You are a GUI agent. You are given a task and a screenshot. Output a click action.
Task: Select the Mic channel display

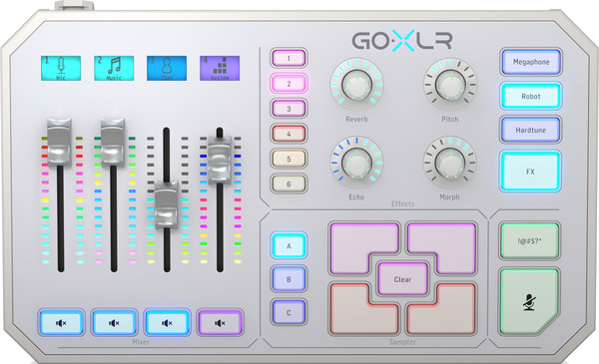coord(61,68)
